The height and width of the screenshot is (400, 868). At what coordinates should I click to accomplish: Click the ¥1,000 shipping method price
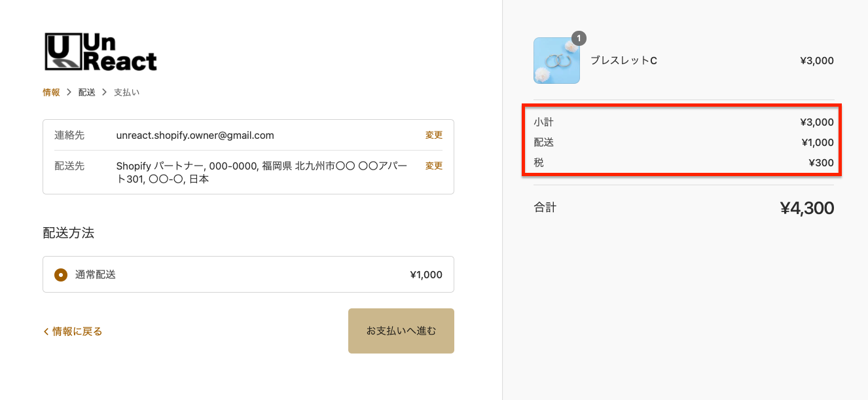[x=426, y=275]
